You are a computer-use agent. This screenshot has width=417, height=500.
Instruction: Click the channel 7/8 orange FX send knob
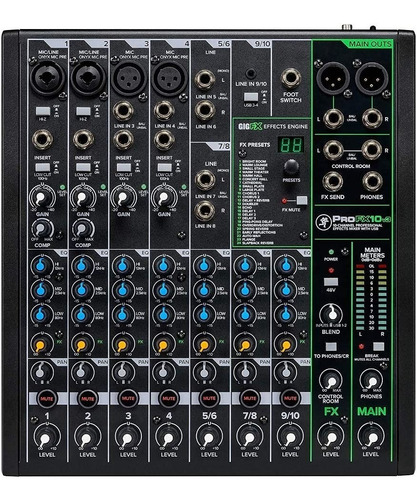[245, 343]
